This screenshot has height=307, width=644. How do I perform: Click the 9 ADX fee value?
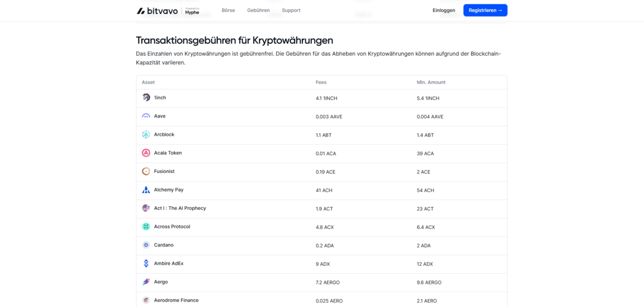click(x=323, y=264)
